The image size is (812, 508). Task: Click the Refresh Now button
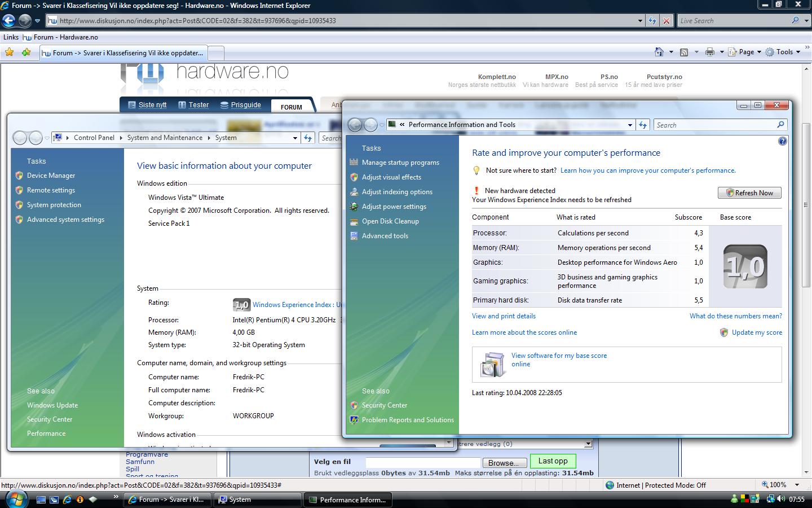[x=749, y=193]
